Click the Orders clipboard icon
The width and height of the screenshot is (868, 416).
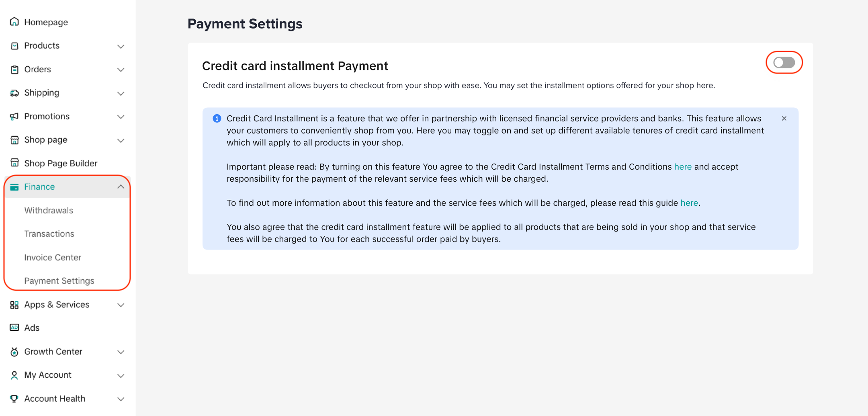[x=14, y=70]
